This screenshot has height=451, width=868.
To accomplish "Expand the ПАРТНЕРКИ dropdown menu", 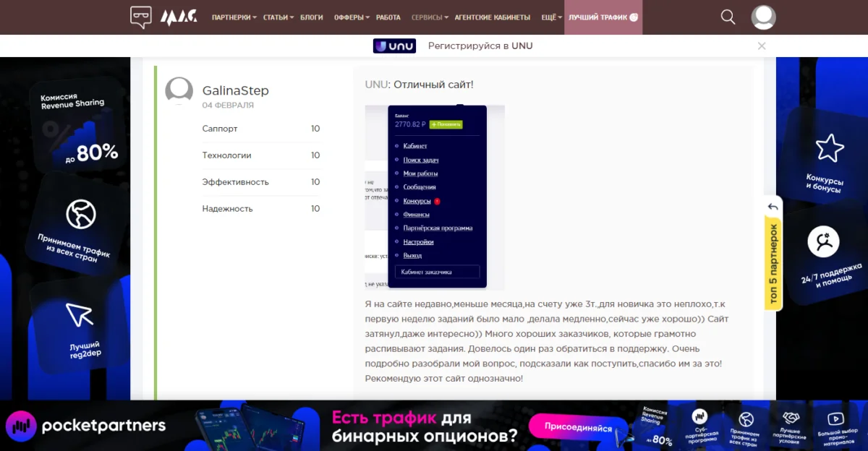I will [234, 17].
